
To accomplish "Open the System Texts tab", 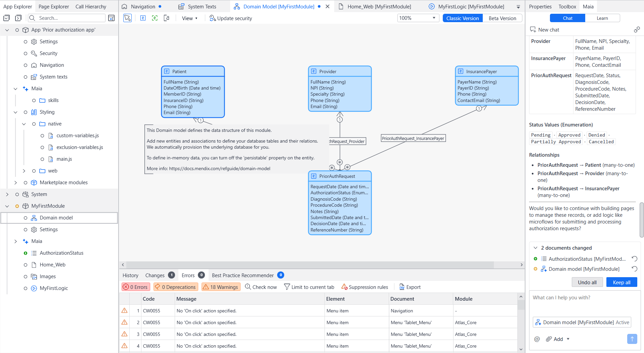I will (x=197, y=6).
